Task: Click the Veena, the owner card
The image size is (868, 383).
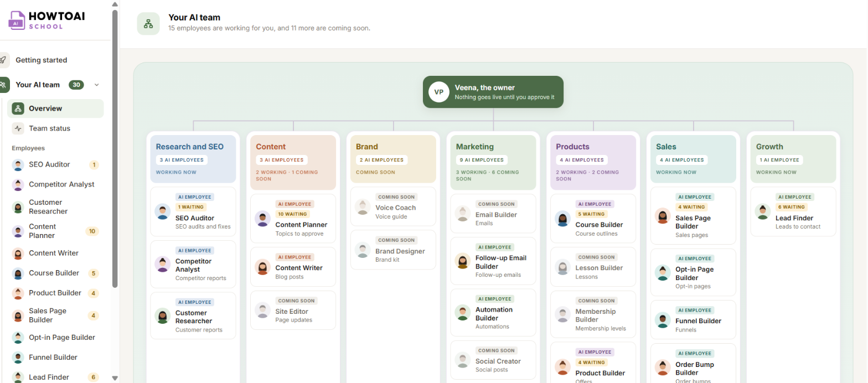Action: 493,92
